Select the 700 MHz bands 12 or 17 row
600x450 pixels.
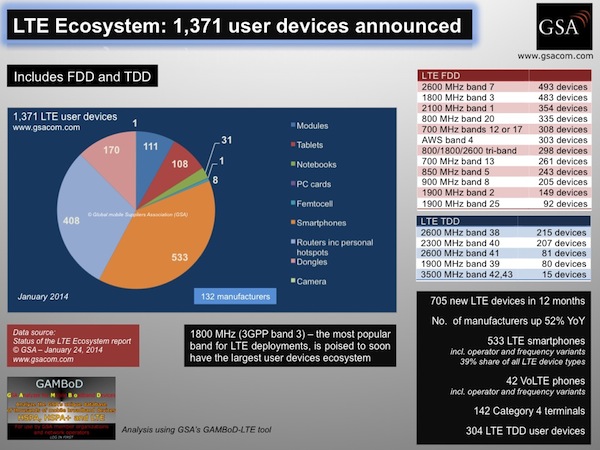tap(504, 129)
